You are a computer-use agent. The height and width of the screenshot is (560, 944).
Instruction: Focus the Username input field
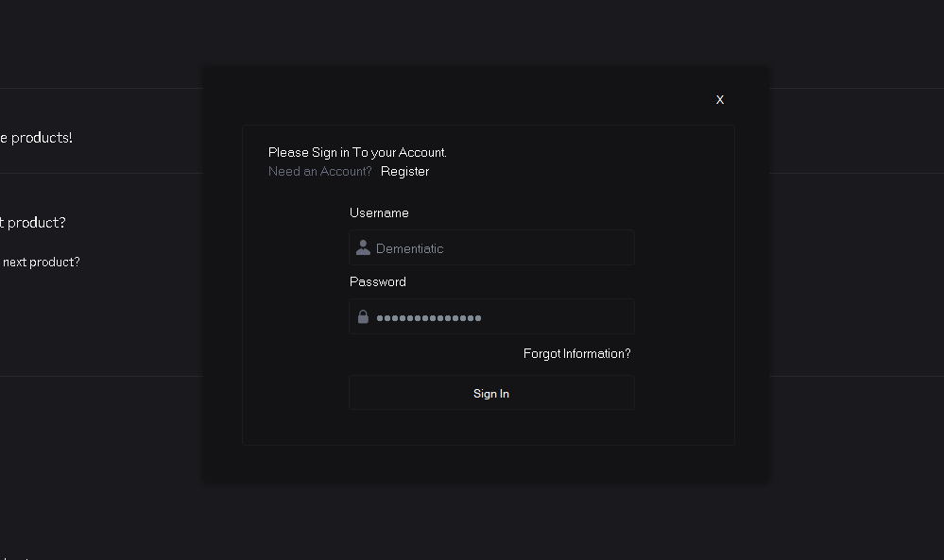(501, 248)
